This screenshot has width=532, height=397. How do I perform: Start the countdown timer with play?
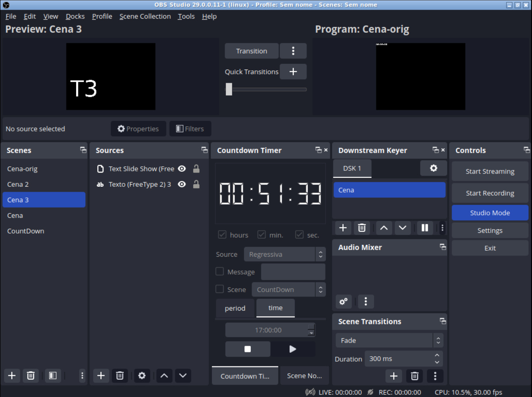coord(293,349)
